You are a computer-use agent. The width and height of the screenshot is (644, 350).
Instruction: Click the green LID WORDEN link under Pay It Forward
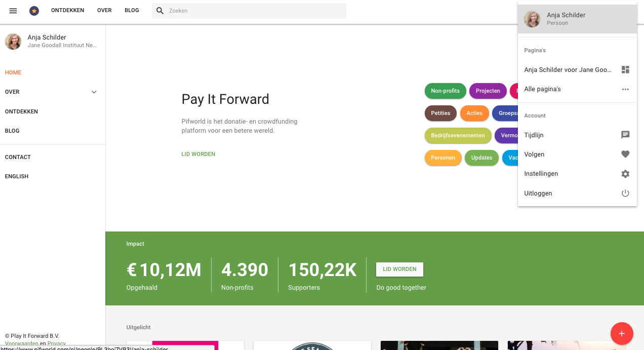(x=198, y=154)
